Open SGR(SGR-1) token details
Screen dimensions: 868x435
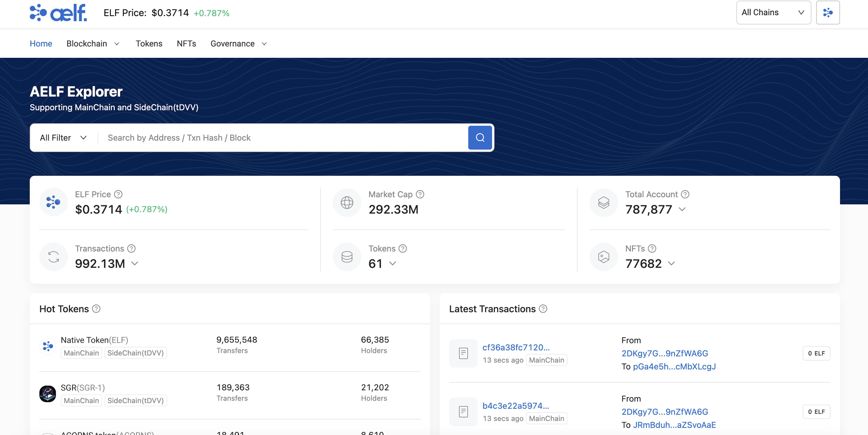83,388
